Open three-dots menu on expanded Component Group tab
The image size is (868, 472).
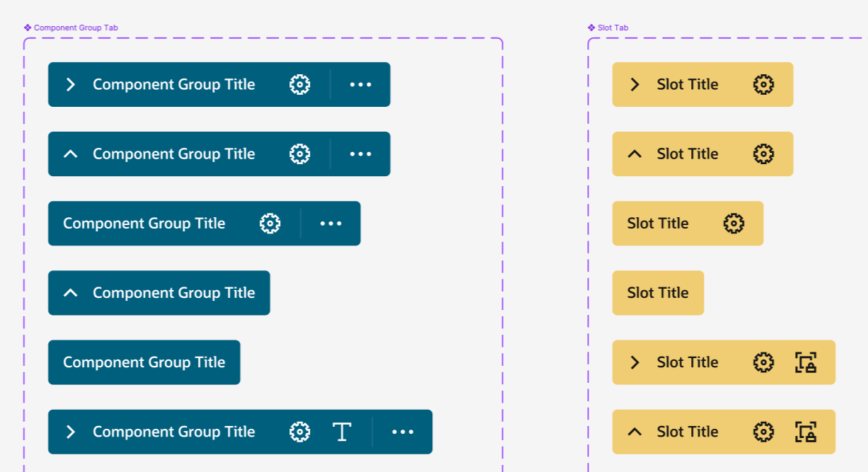coord(361,154)
